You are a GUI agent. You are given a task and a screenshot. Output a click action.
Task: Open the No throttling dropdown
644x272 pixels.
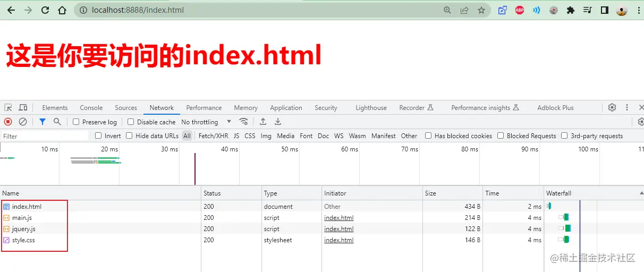[206, 122]
